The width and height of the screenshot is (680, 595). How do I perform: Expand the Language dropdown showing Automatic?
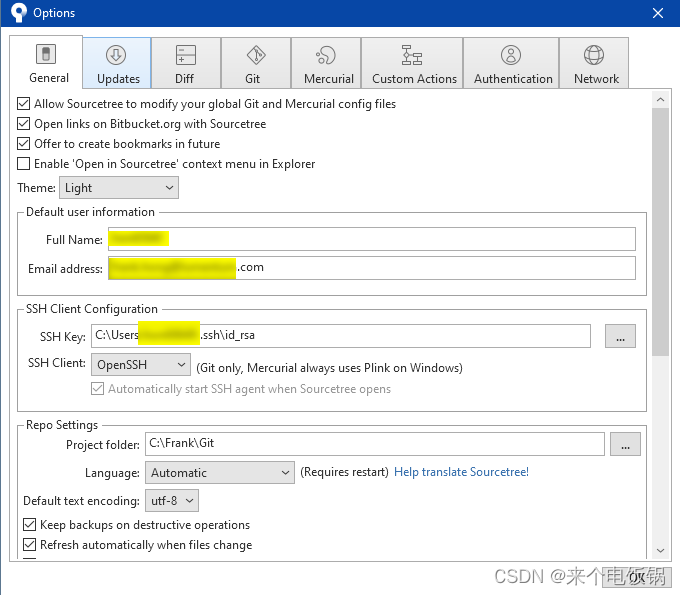point(220,472)
